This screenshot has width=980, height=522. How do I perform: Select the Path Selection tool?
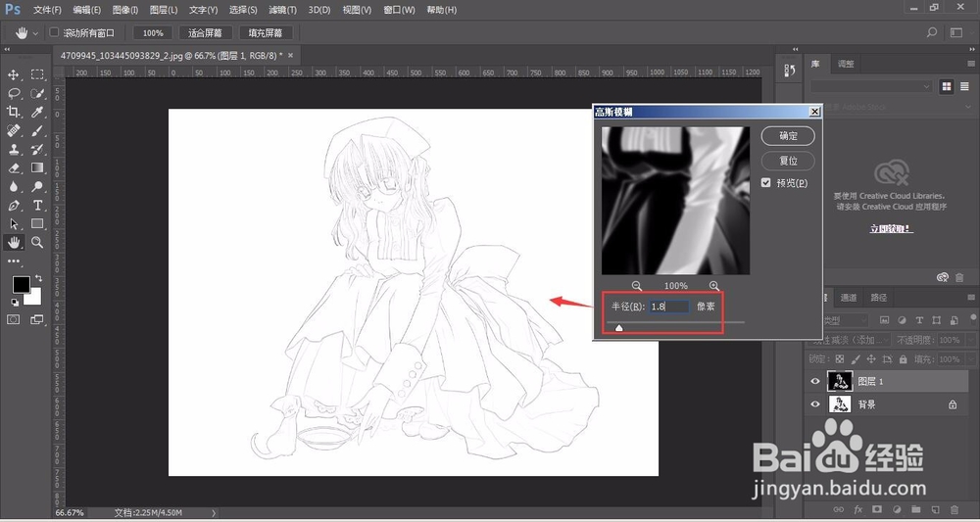pyautogui.click(x=13, y=224)
